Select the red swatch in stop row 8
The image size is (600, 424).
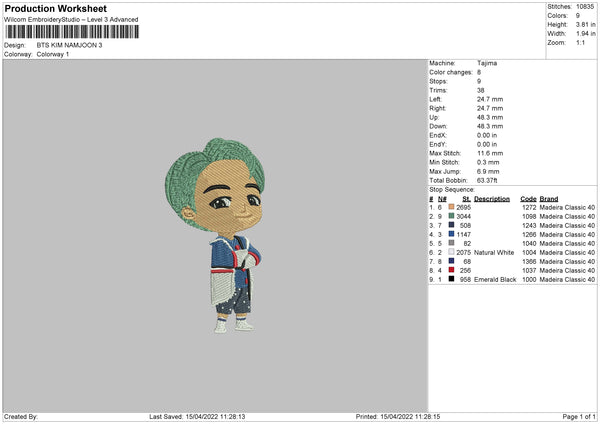(x=451, y=270)
